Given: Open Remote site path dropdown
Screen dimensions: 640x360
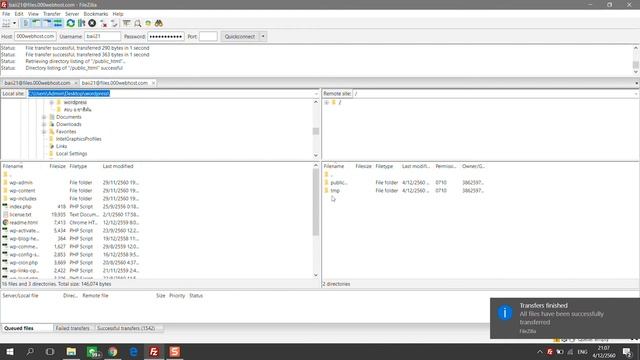Looking at the screenshot, I should 636,93.
